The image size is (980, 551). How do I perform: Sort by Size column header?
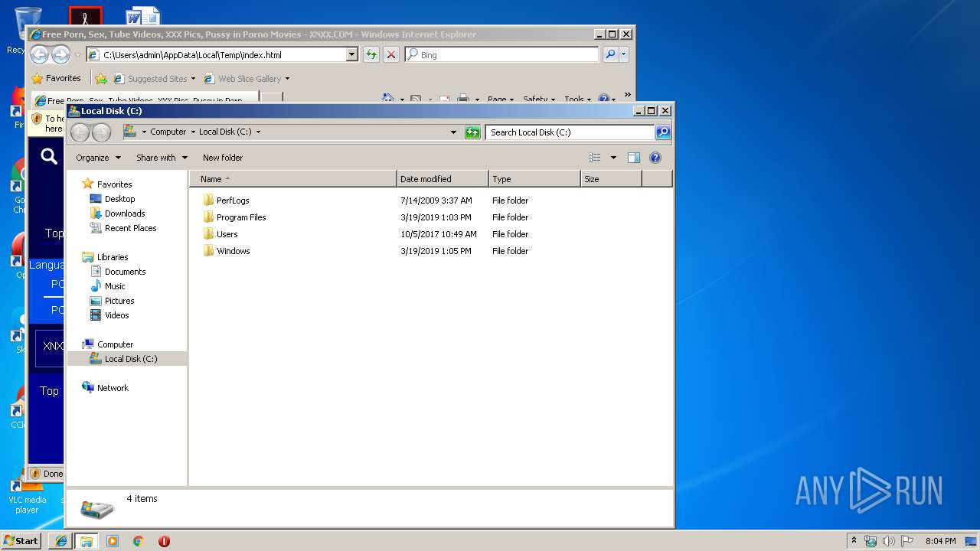pyautogui.click(x=611, y=179)
